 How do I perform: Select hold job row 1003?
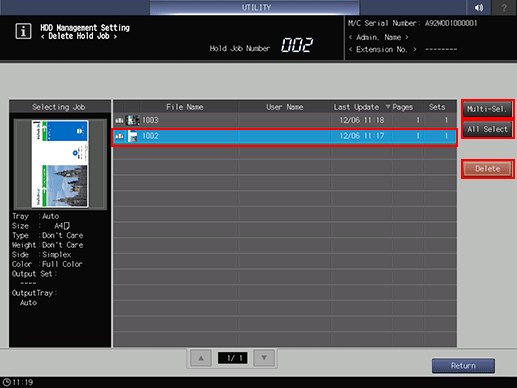click(x=285, y=120)
